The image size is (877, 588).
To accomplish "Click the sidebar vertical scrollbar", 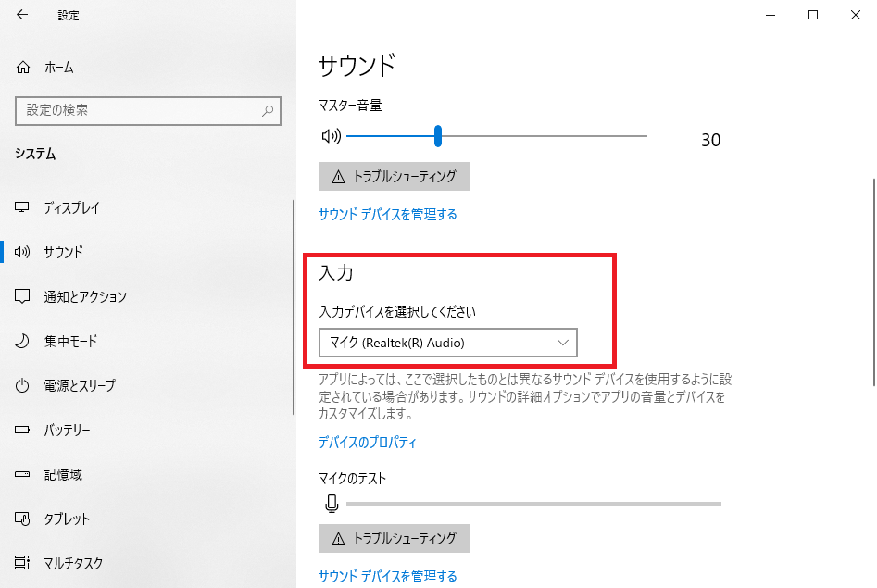I will coord(294,307).
